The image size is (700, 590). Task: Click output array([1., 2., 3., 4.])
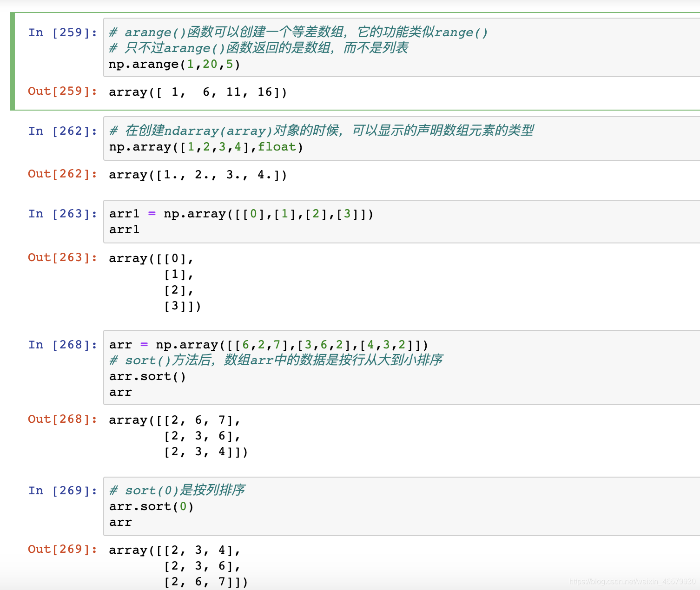pos(198,175)
